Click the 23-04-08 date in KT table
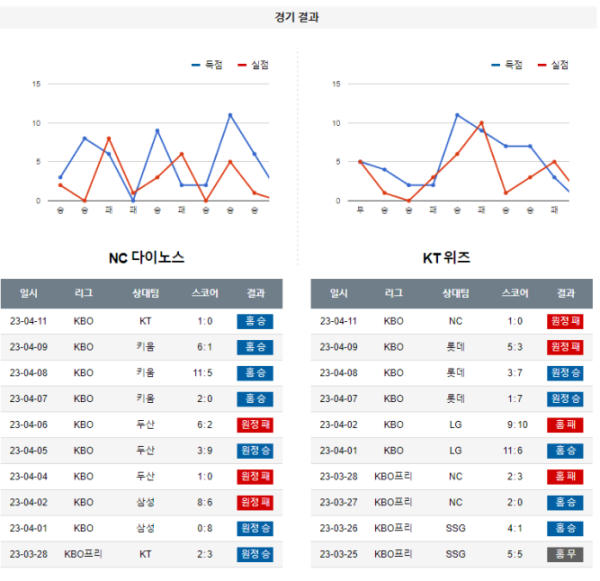The image size is (600, 581). pos(339,373)
